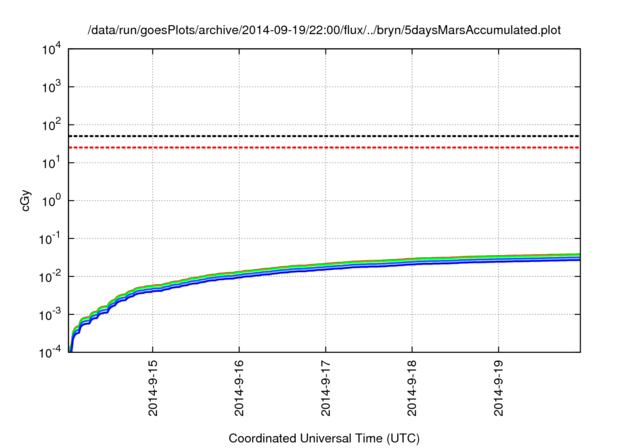
Task: Click the 2014-9-16 date label
Action: 239,388
